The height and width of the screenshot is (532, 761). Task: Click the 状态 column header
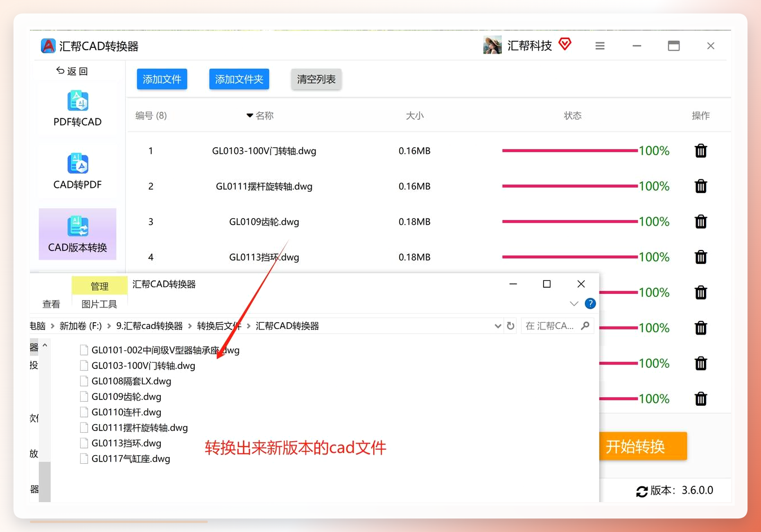pos(572,116)
